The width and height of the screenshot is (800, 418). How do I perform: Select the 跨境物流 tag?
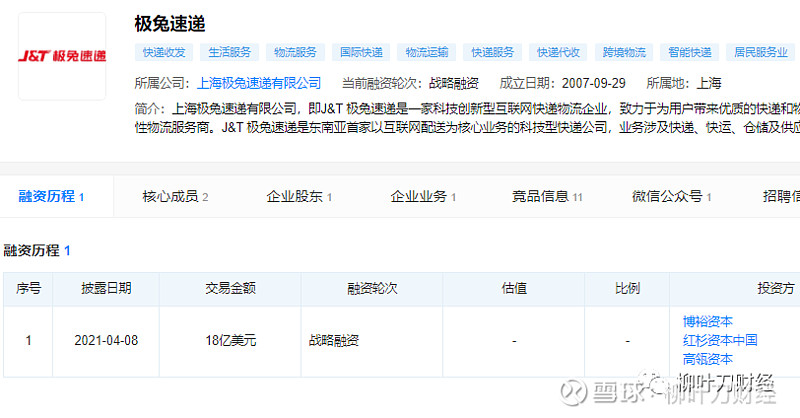624,52
